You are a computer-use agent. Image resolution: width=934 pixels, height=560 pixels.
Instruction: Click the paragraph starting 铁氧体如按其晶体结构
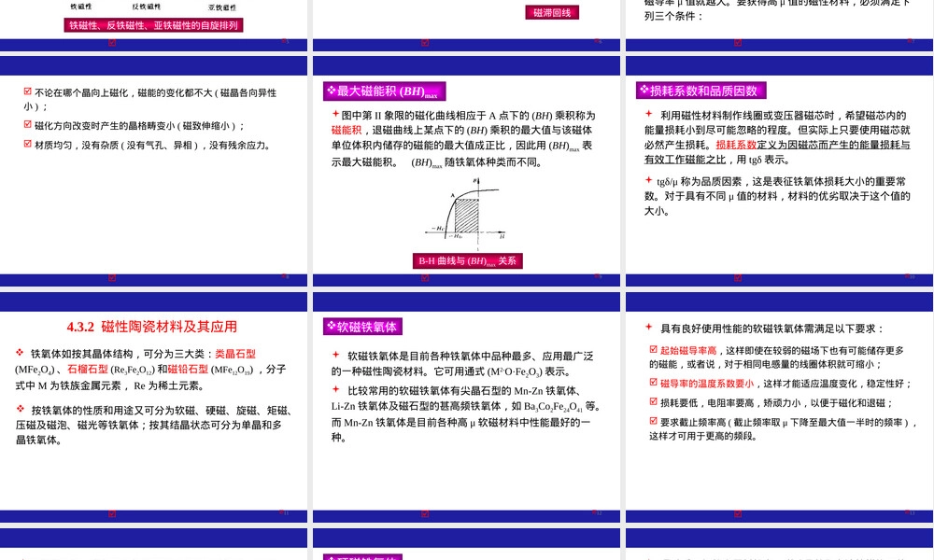(152, 370)
